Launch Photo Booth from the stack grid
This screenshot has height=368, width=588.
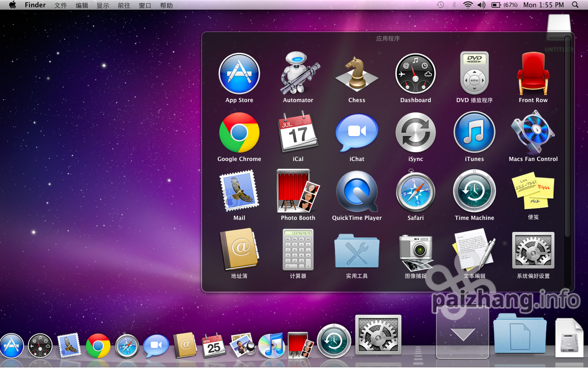[298, 191]
